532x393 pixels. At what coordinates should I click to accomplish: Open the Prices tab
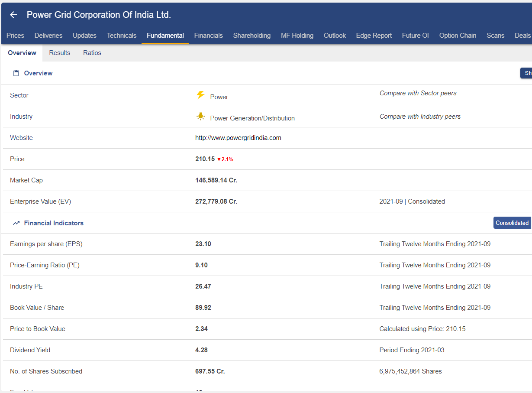click(15, 36)
